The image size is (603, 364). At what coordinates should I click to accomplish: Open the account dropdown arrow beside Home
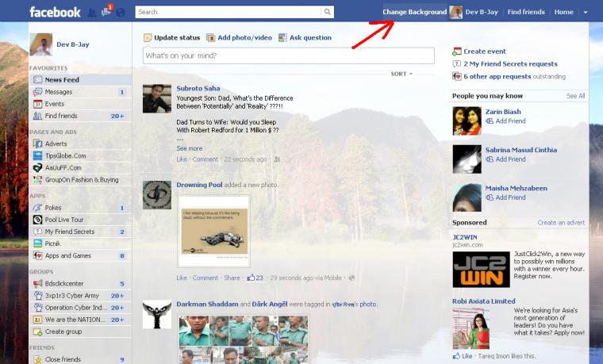(x=586, y=13)
